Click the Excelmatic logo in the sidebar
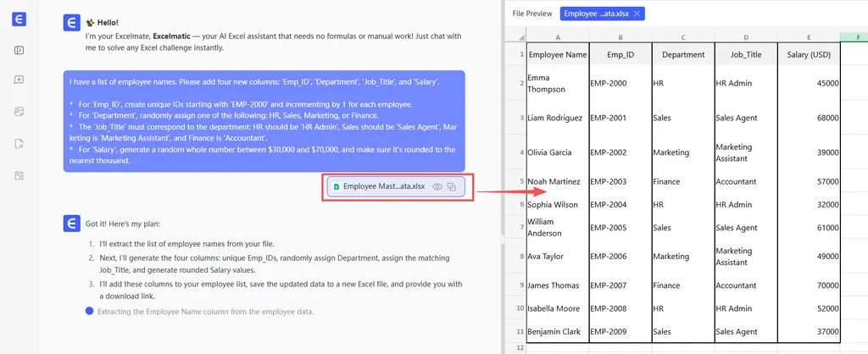Viewport: 868px width, 354px height. click(19, 19)
